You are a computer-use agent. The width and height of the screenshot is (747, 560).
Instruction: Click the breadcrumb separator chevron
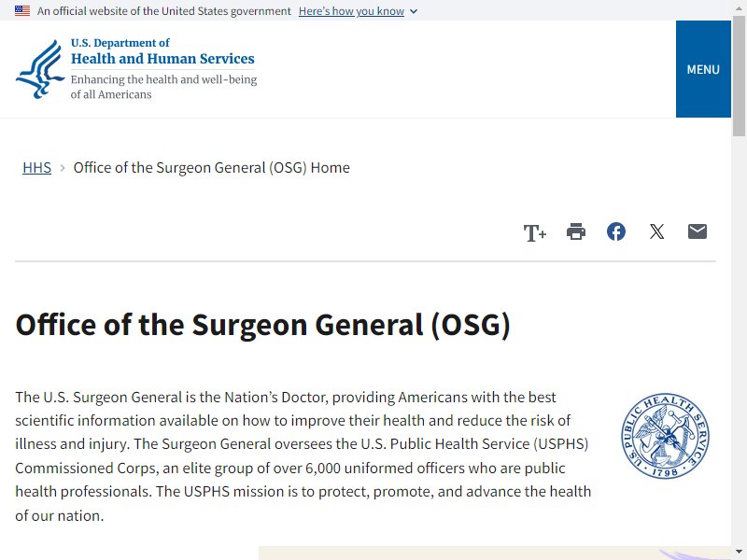[x=62, y=168]
